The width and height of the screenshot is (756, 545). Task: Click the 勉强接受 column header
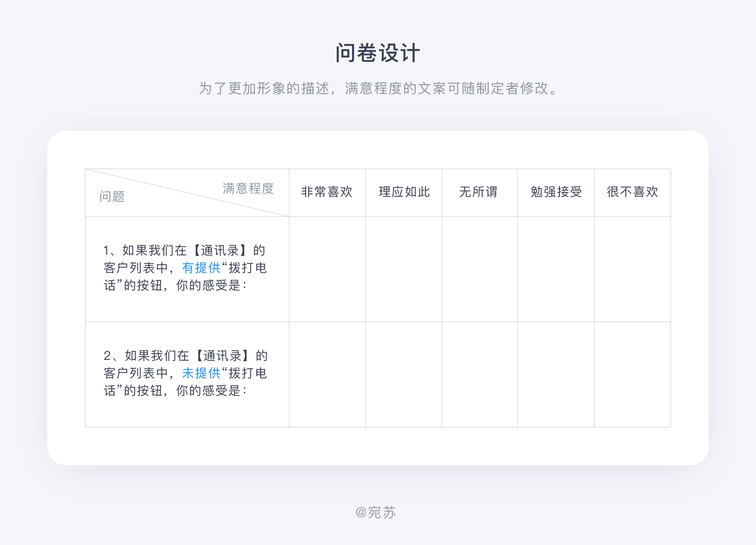point(556,192)
